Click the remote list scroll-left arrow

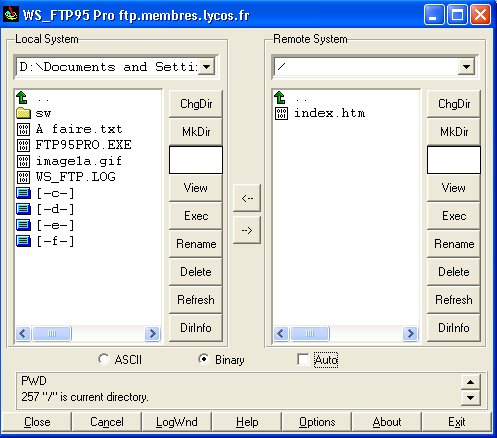281,333
